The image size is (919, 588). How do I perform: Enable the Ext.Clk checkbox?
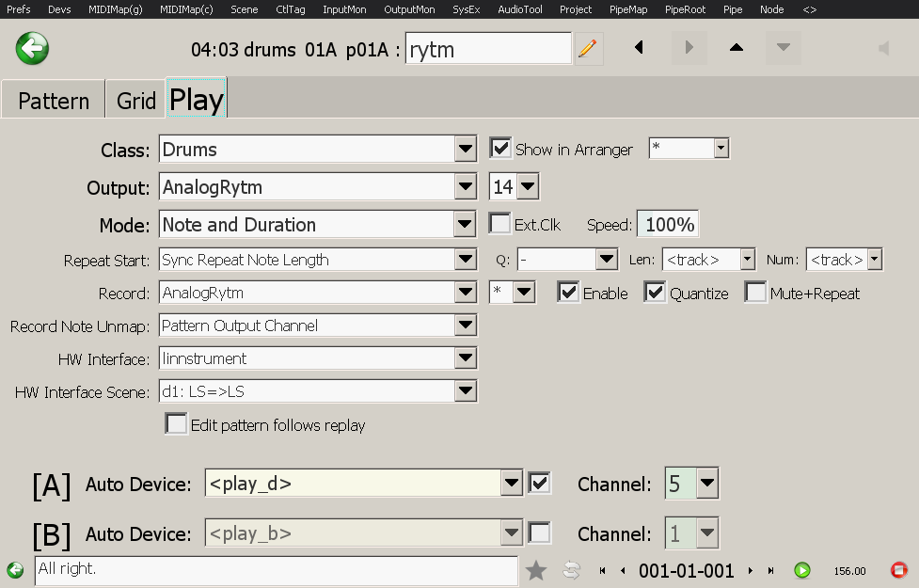coord(501,225)
